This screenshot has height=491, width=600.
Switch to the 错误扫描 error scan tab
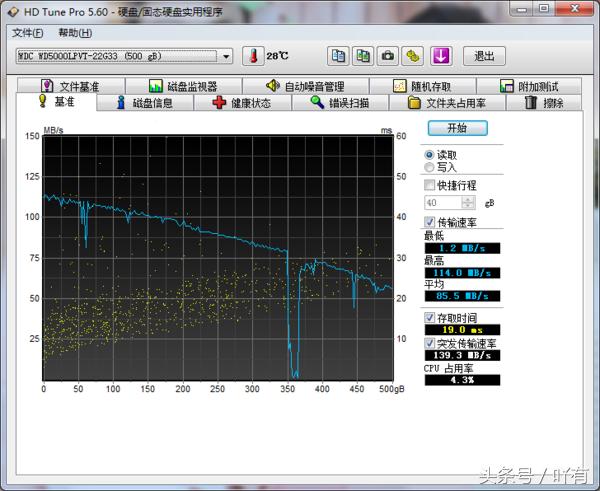coord(340,103)
